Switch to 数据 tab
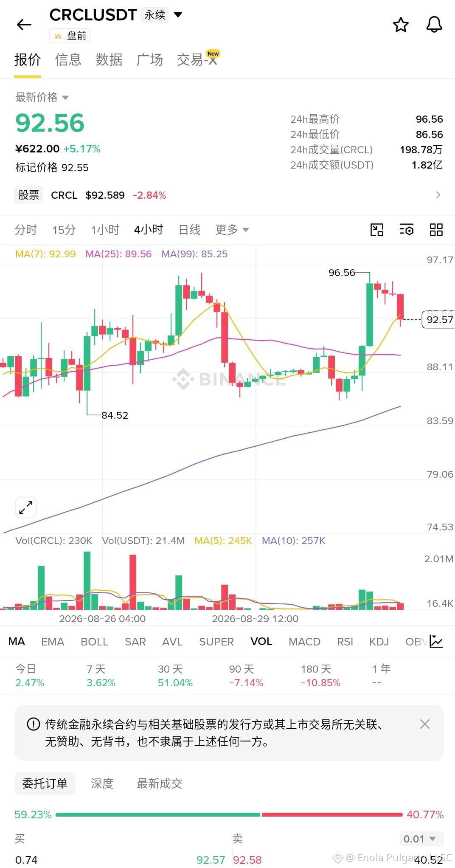The height and width of the screenshot is (868, 455). point(109,60)
